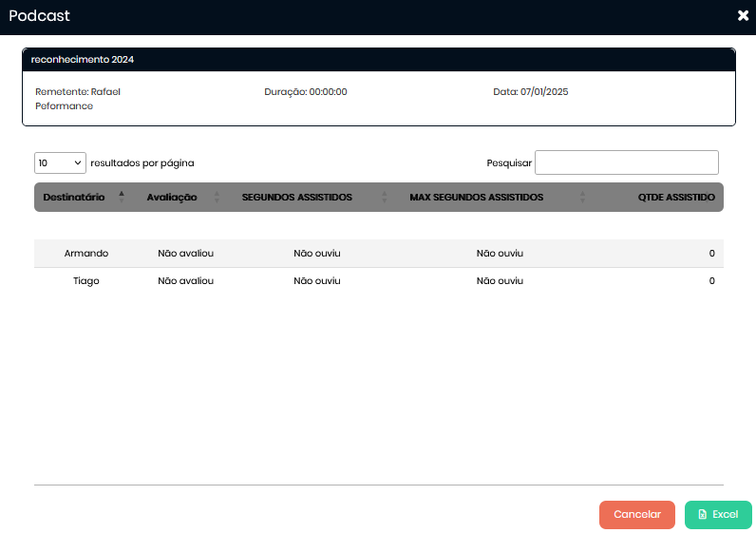Sort by the QTDE ASSISTIDO column header
The width and height of the screenshot is (756, 533).
click(x=676, y=197)
